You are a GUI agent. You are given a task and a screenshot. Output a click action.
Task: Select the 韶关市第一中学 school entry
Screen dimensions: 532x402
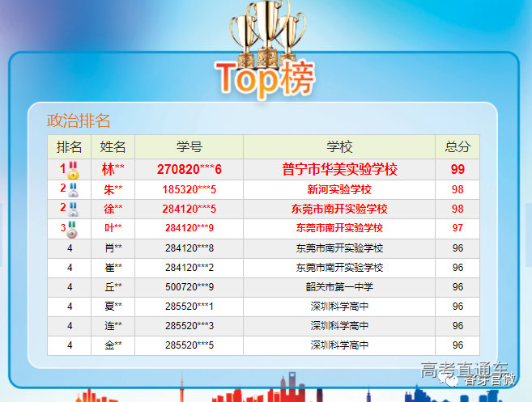point(339,287)
